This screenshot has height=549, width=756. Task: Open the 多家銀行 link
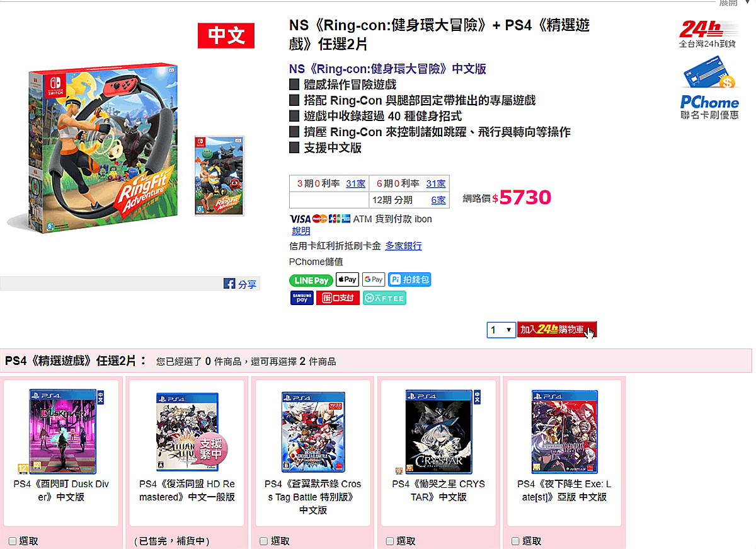point(403,246)
